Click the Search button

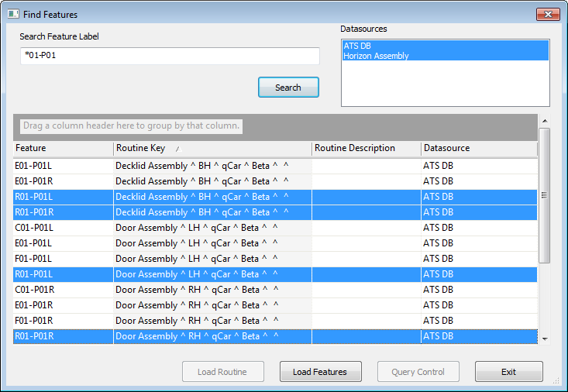288,88
